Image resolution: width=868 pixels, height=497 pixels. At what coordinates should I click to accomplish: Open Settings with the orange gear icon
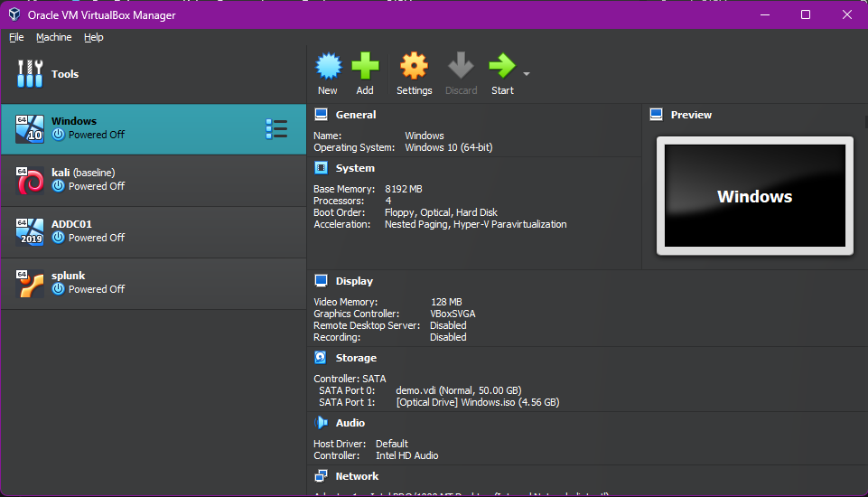click(414, 66)
